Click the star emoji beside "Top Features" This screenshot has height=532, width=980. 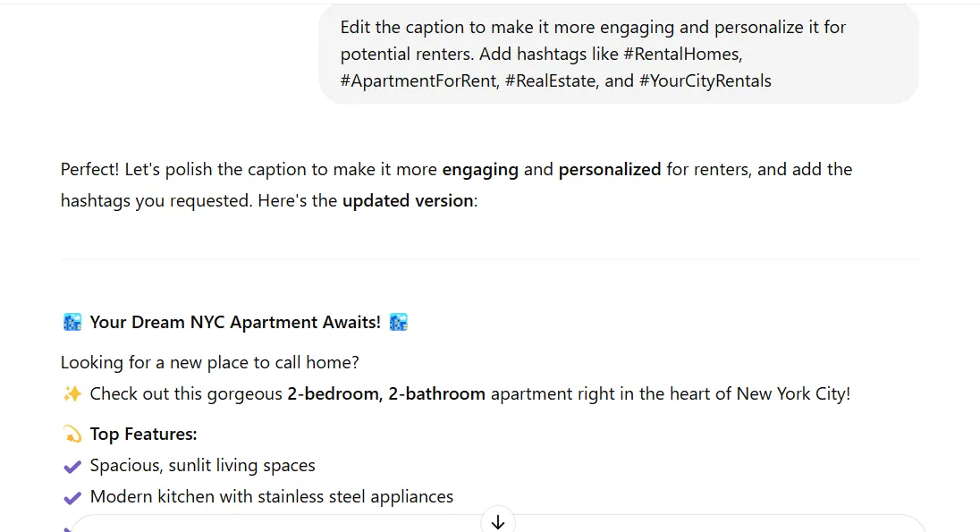point(72,435)
